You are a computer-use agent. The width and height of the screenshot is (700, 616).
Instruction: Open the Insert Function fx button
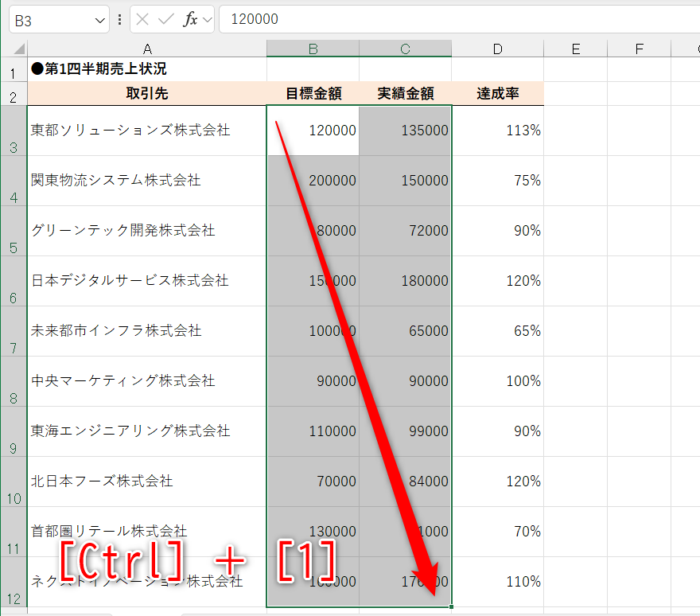[190, 19]
